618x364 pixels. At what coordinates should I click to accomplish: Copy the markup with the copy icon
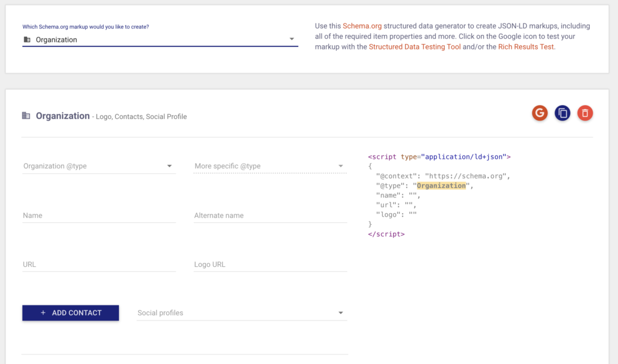pyautogui.click(x=562, y=113)
